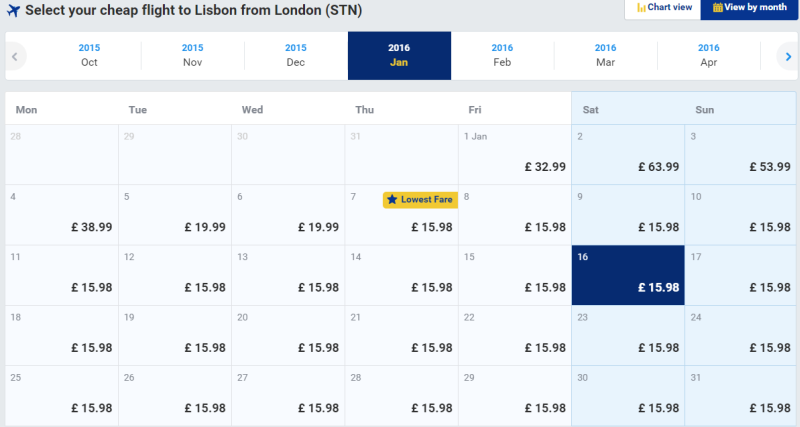This screenshot has width=800, height=427.
Task: Pick the 31 January fare cell
Action: point(741,396)
